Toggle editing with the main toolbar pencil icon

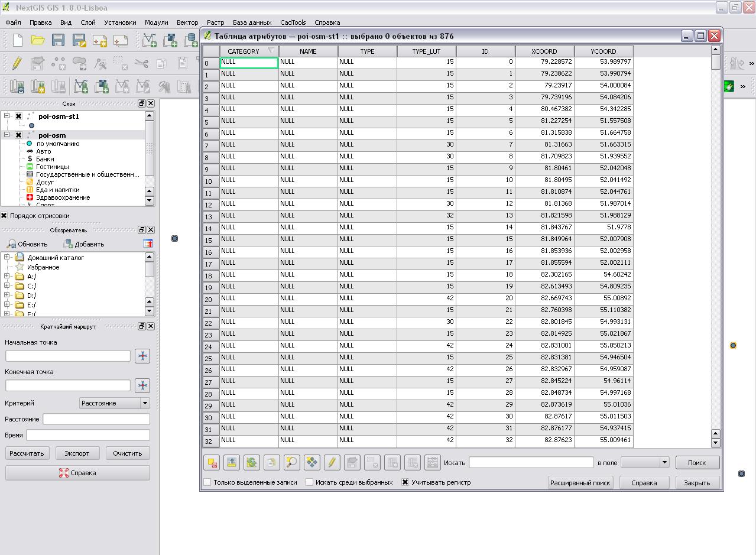coord(17,63)
